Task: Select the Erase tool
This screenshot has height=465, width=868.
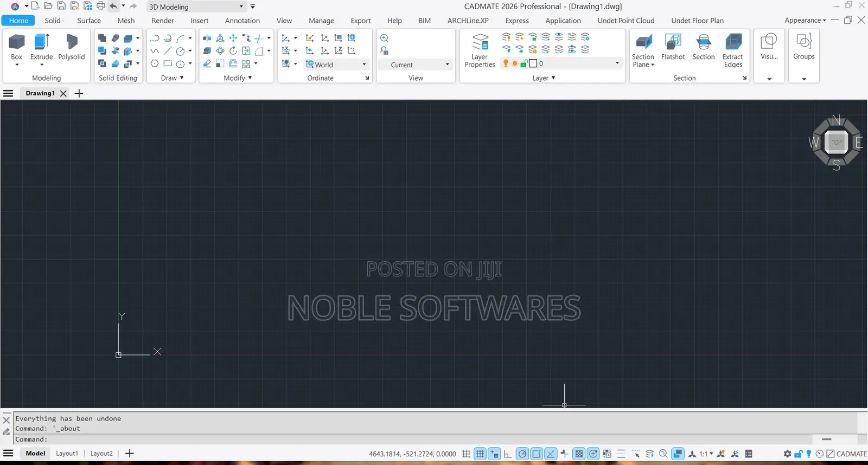Action: (x=207, y=63)
